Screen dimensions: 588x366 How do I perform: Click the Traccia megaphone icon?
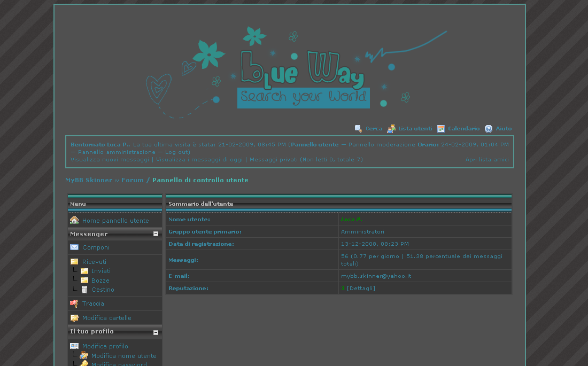(74, 303)
